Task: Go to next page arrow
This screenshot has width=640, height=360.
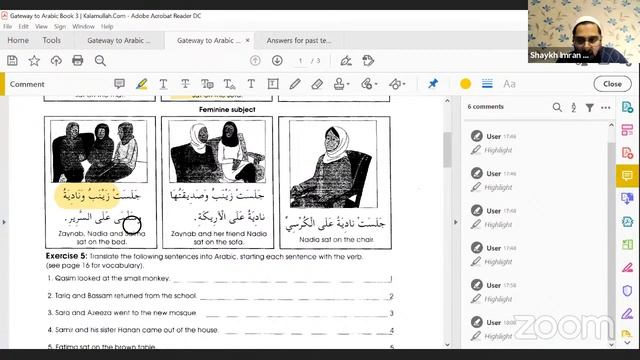Action: [277, 61]
